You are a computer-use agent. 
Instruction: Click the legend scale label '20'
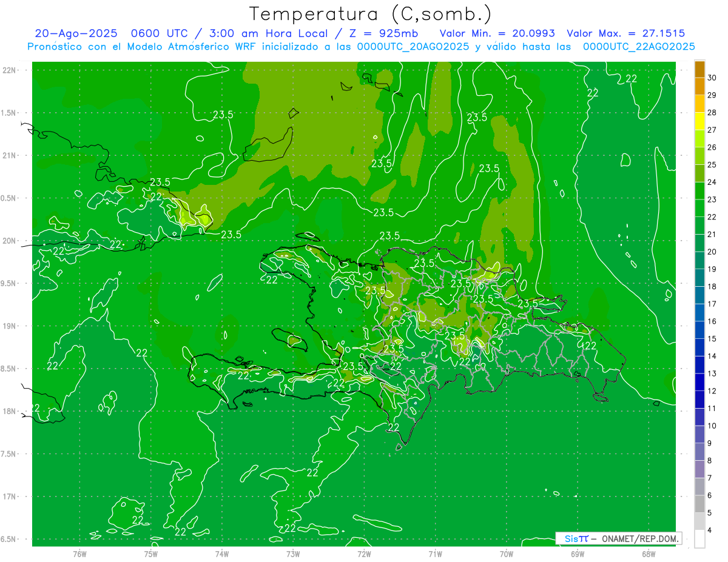tap(712, 252)
